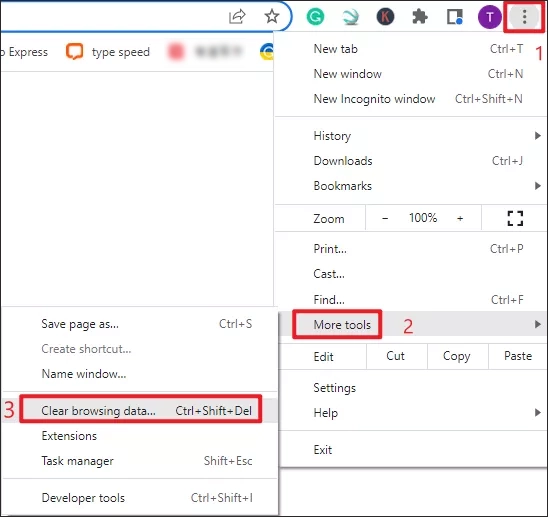Viewport: 548px width, 517px height.
Task: Select Name window... in submenu
Action: point(140,374)
